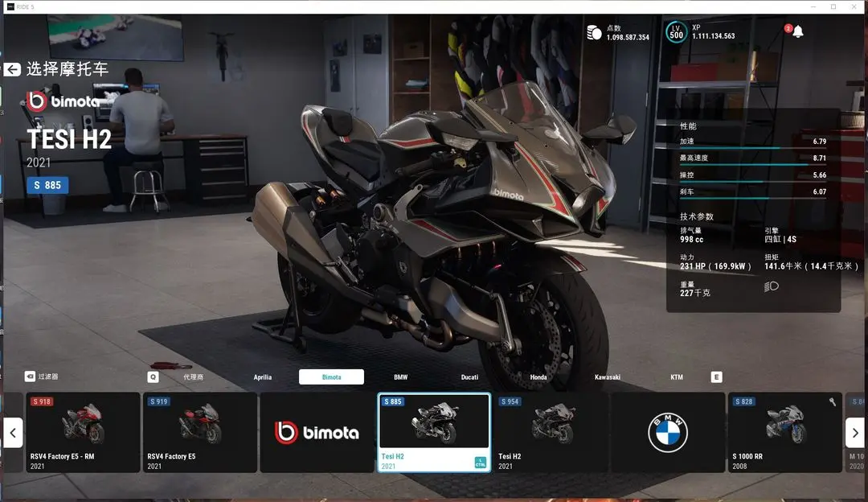Select the Bimota brand tab

click(332, 376)
